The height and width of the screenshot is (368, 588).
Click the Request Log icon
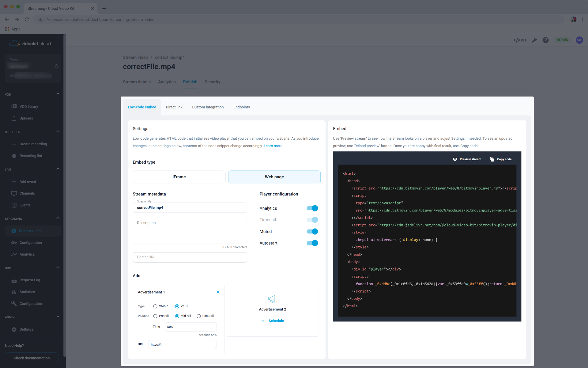[14, 280]
